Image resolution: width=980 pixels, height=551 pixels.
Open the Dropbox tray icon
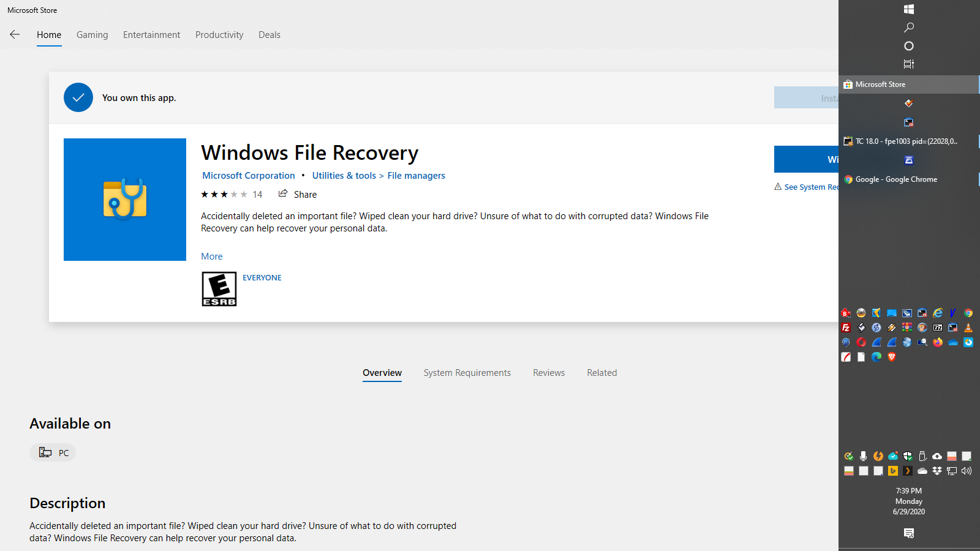(937, 471)
